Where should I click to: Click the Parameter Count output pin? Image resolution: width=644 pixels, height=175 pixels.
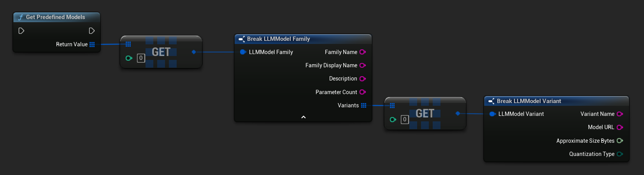tap(363, 92)
